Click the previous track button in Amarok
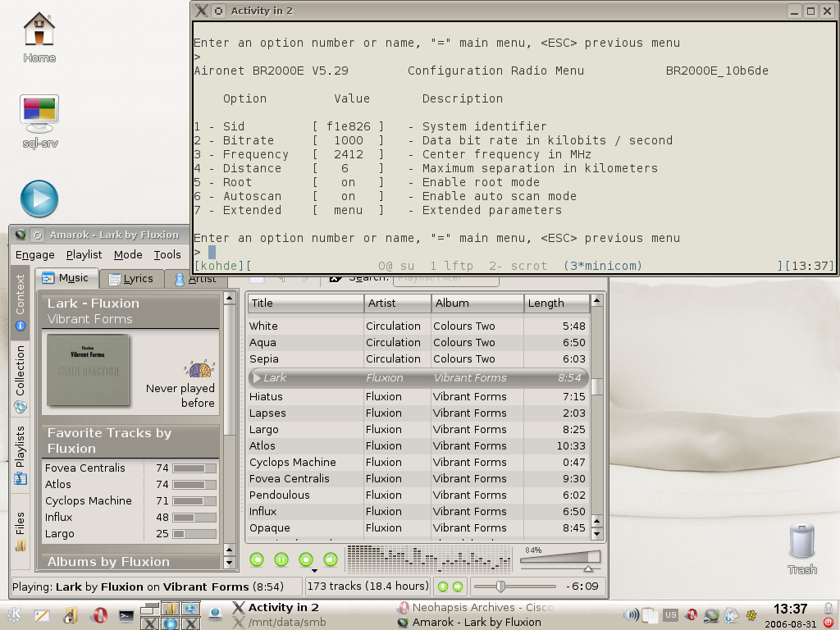This screenshot has height=630, width=840. coord(257,559)
